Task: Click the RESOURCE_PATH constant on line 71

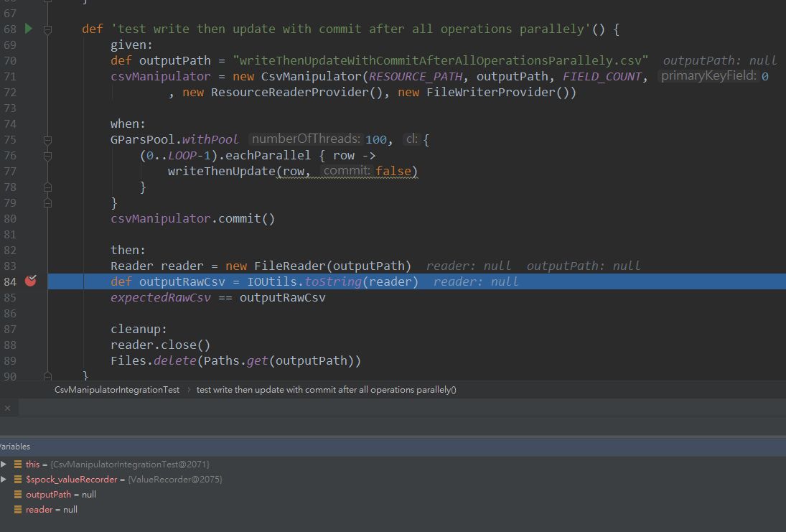Action: click(x=415, y=76)
